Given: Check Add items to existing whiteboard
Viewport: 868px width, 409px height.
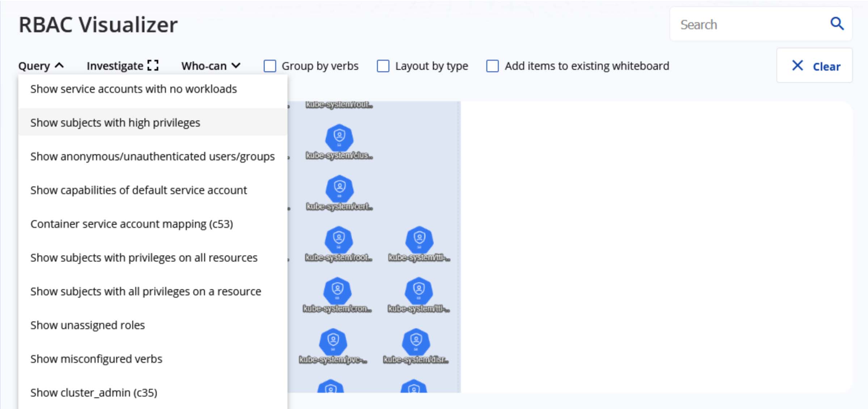Looking at the screenshot, I should coord(492,66).
